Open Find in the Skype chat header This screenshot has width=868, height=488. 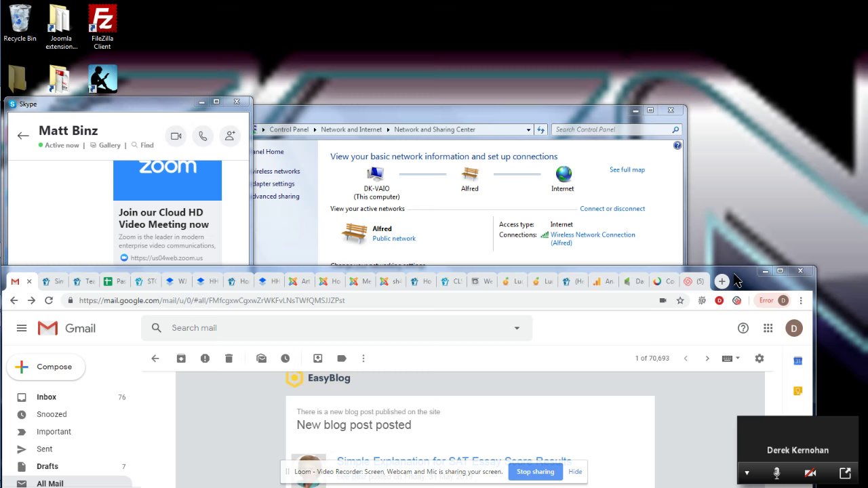[143, 145]
